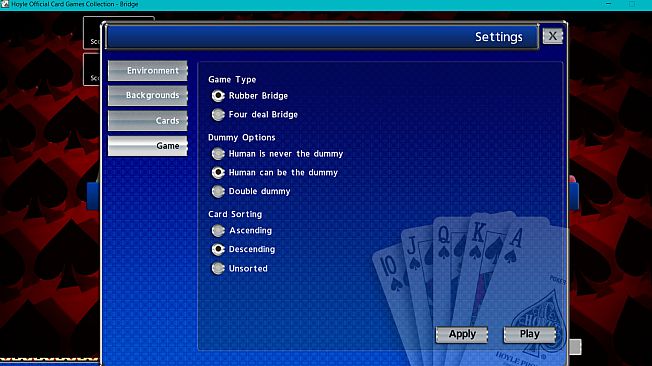Click the Hoyle app icon in title bar
The width and height of the screenshot is (652, 366).
click(x=5, y=4)
